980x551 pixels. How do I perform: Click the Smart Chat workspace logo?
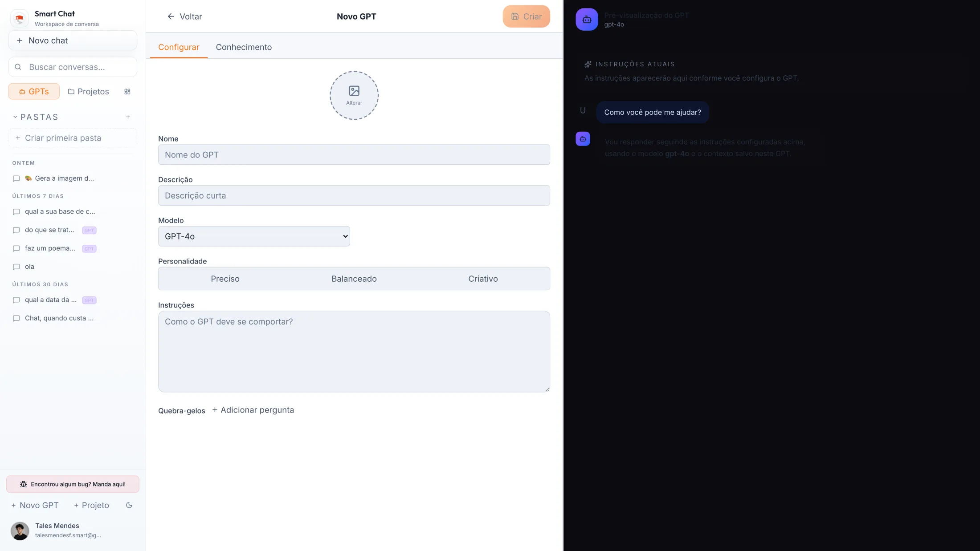pyautogui.click(x=19, y=18)
